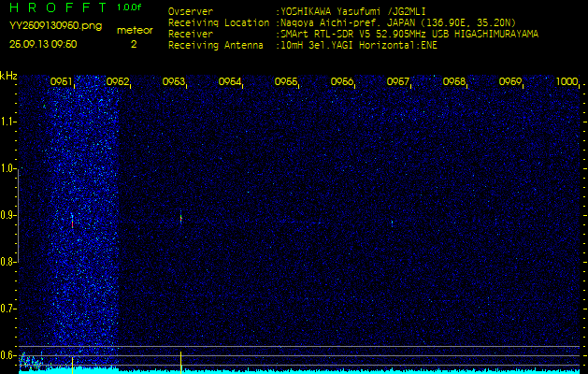The height and width of the screenshot is (374, 588).
Task: Click the kHz axis unit label
Action: click(8, 76)
